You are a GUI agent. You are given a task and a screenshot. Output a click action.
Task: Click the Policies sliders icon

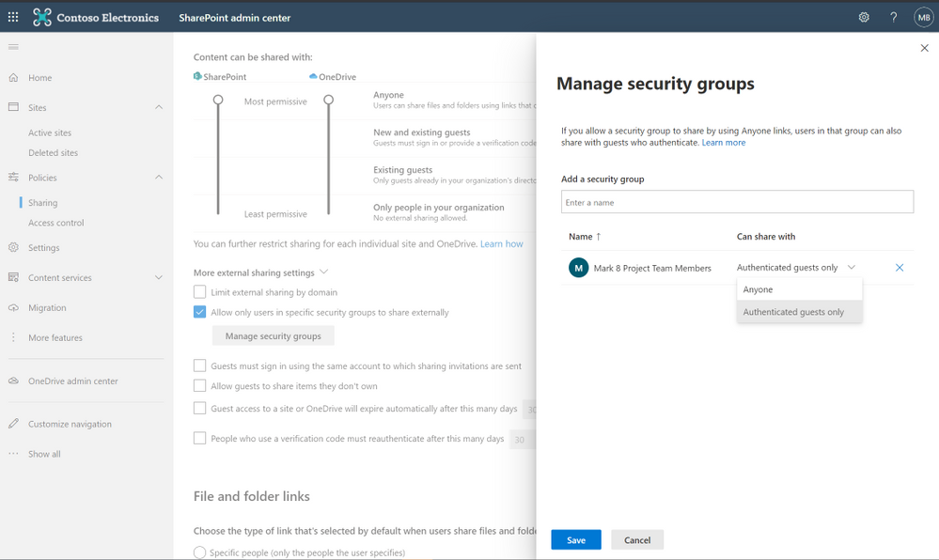click(13, 178)
